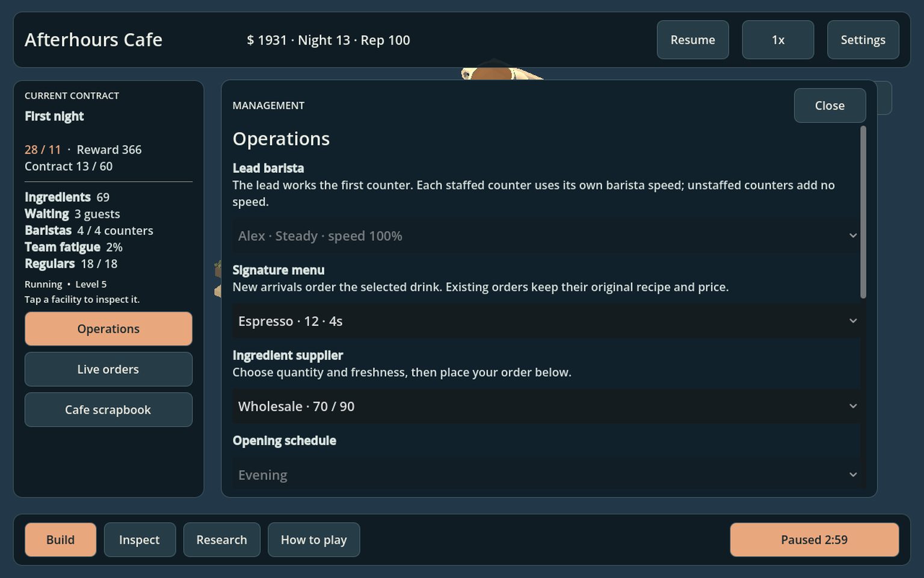
Task: Change the 1x game speed
Action: click(x=778, y=40)
